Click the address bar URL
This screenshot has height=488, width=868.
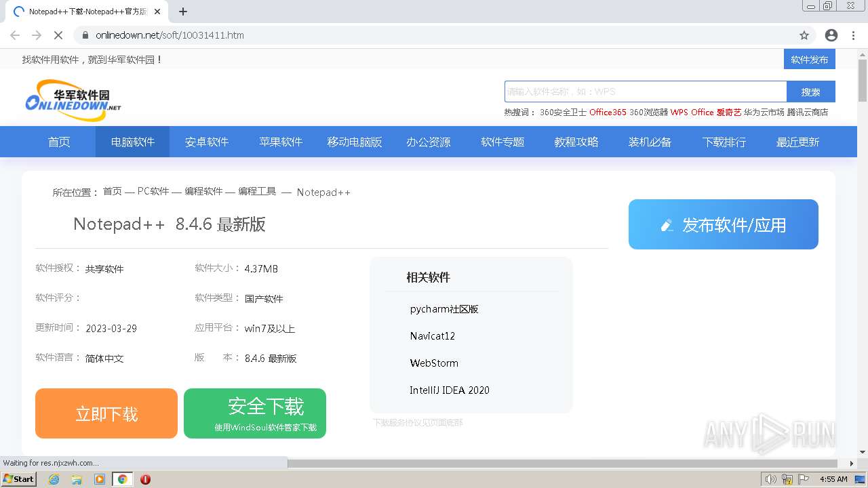pos(170,35)
